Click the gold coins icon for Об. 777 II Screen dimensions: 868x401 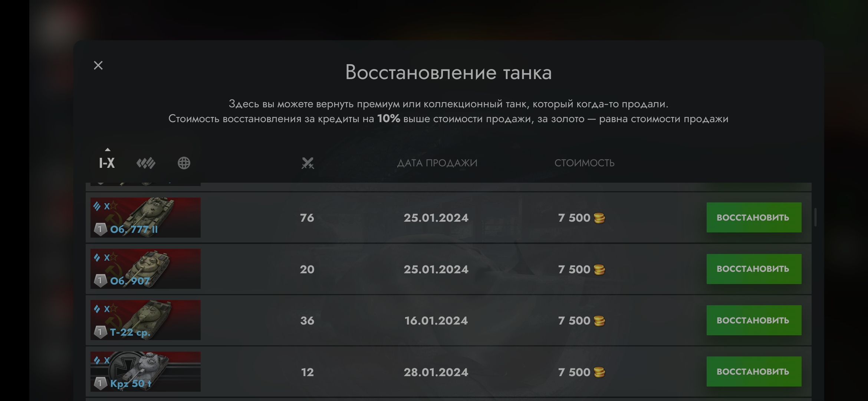click(599, 218)
